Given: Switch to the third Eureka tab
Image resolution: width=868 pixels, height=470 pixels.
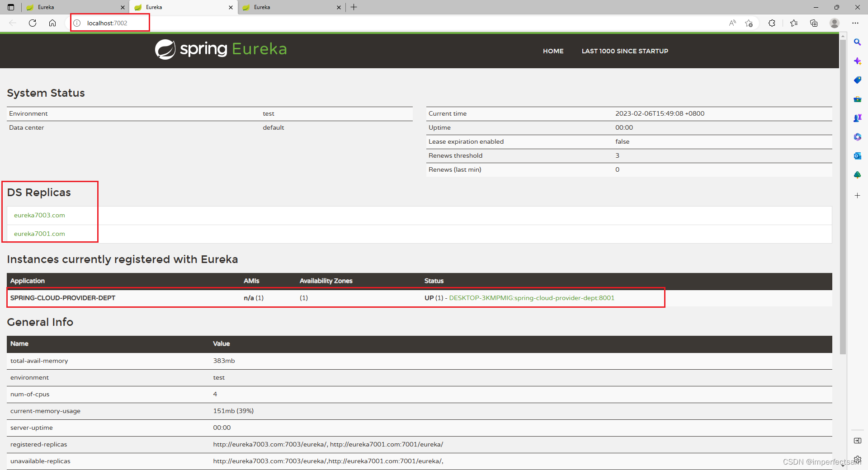Looking at the screenshot, I should 291,7.
